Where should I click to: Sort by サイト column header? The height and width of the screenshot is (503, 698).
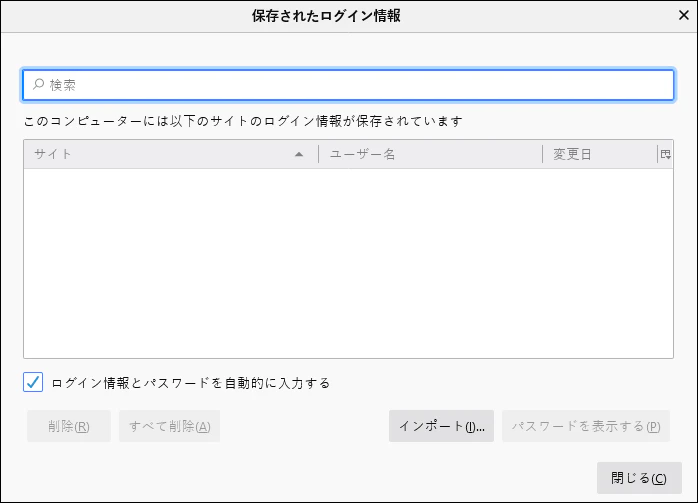[x=171, y=154]
